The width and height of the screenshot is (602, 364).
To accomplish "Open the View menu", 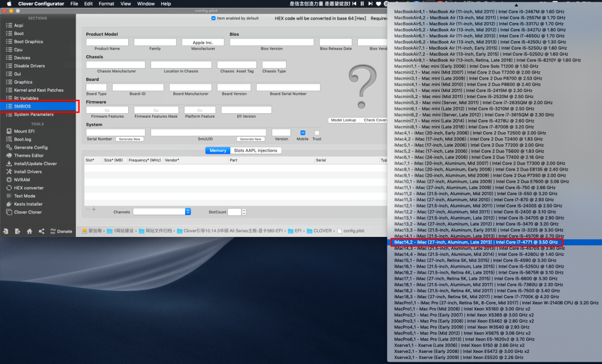I will pos(125,4).
